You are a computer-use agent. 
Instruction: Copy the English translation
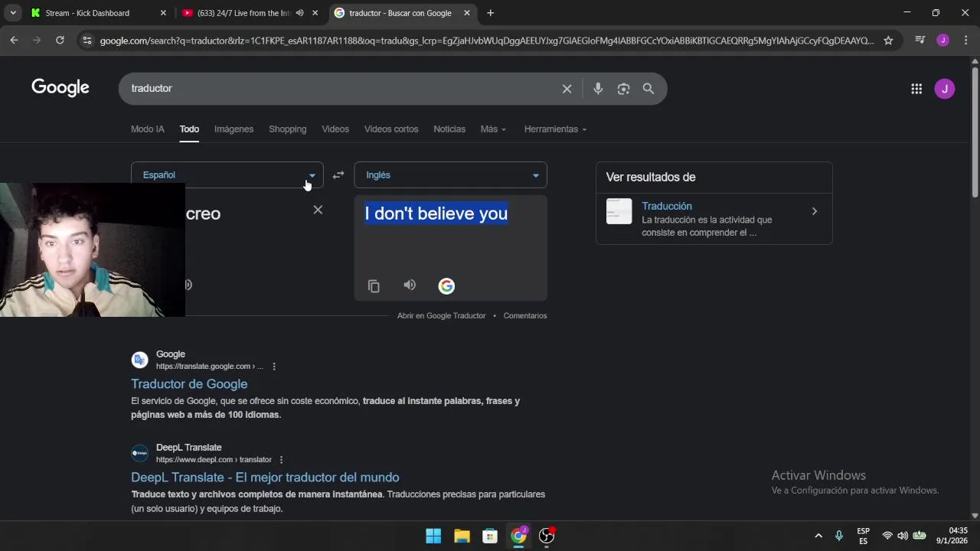(374, 286)
